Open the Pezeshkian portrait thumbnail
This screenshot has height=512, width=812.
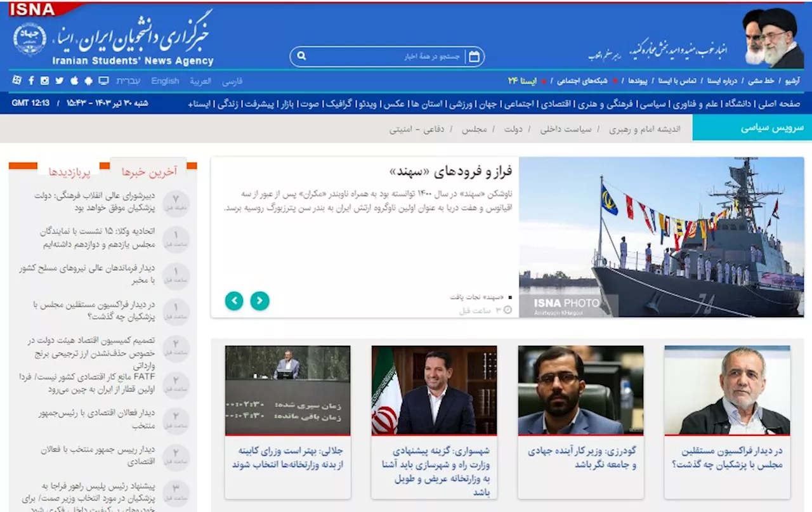tap(727, 390)
